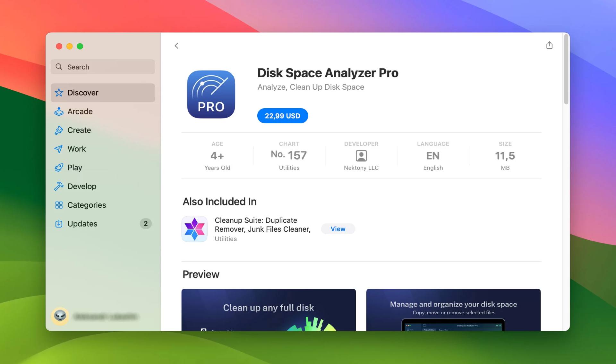The height and width of the screenshot is (364, 616).
Task: Click the Categories section icon
Action: click(58, 205)
